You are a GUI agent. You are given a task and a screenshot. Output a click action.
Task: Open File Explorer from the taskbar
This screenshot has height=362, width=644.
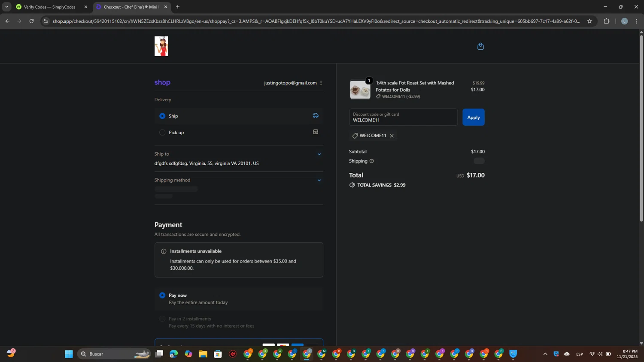point(203,354)
